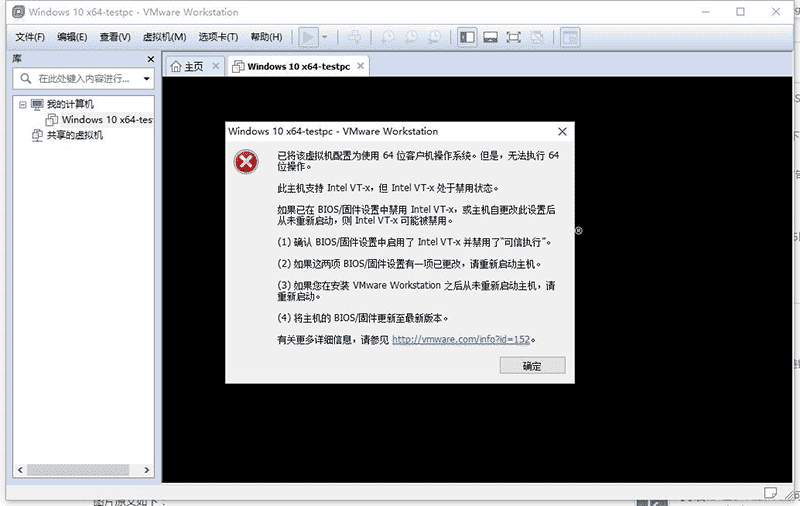The width and height of the screenshot is (800, 506).
Task: Close the Windows 10 x64-testpc tab
Action: pos(361,66)
